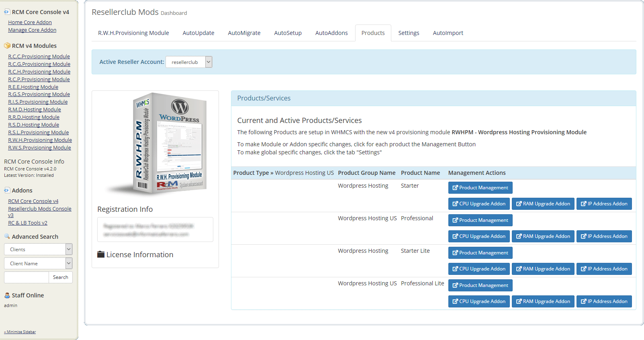Click the RC & LB Tools v2 link
This screenshot has width=644, height=340.
pyautogui.click(x=28, y=223)
